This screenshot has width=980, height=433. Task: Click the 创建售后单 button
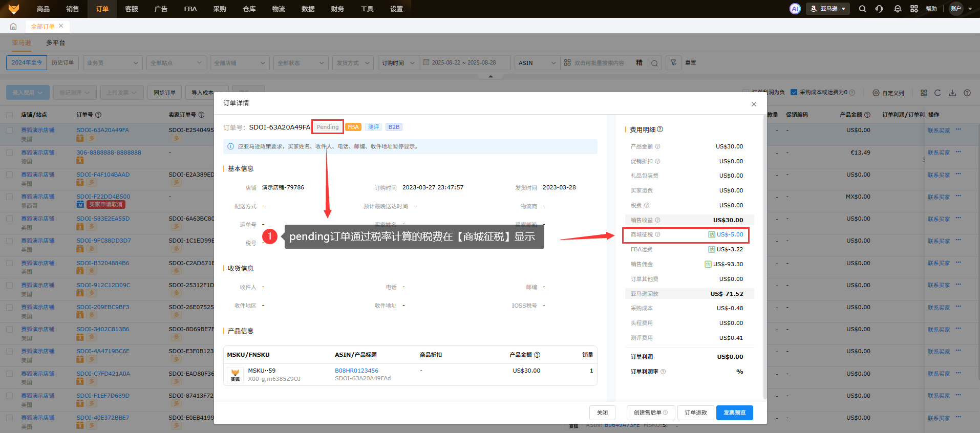coord(650,413)
